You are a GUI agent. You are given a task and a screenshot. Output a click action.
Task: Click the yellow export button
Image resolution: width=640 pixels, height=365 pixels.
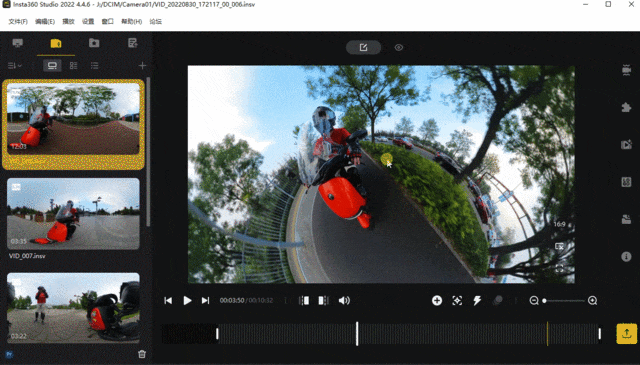(x=627, y=334)
